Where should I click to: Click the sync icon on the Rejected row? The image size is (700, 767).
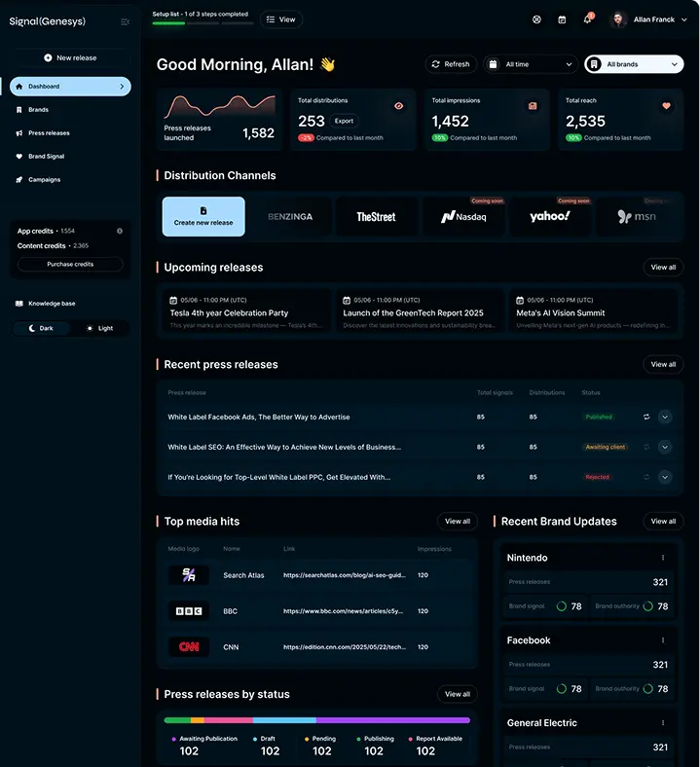(646, 477)
